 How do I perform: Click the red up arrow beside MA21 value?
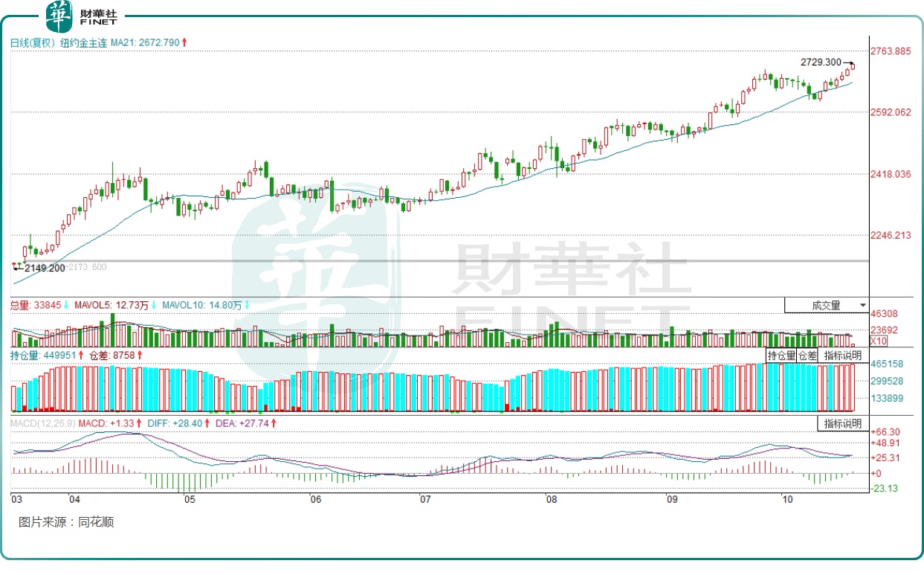pyautogui.click(x=184, y=43)
